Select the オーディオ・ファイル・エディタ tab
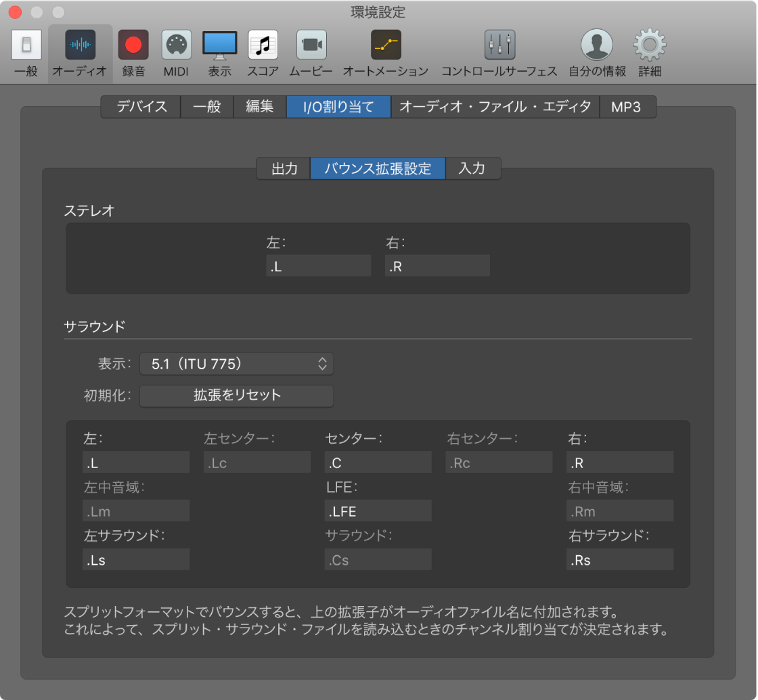The height and width of the screenshot is (700, 758). 495,106
